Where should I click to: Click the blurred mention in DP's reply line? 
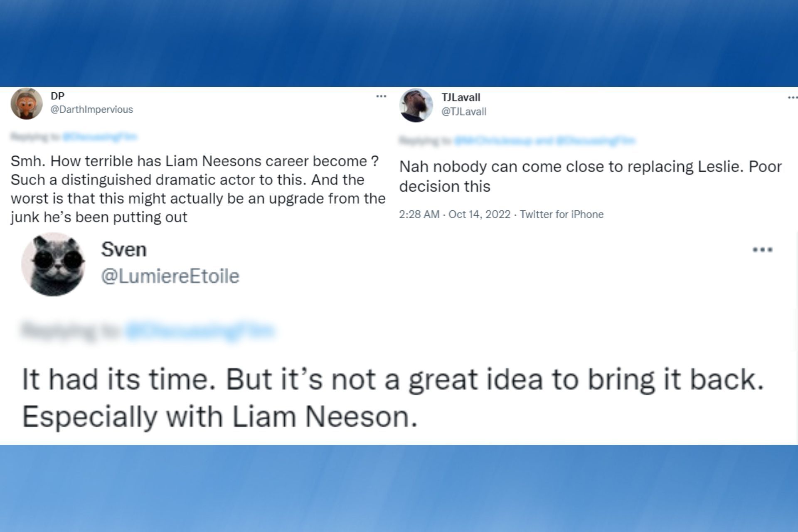100,136
